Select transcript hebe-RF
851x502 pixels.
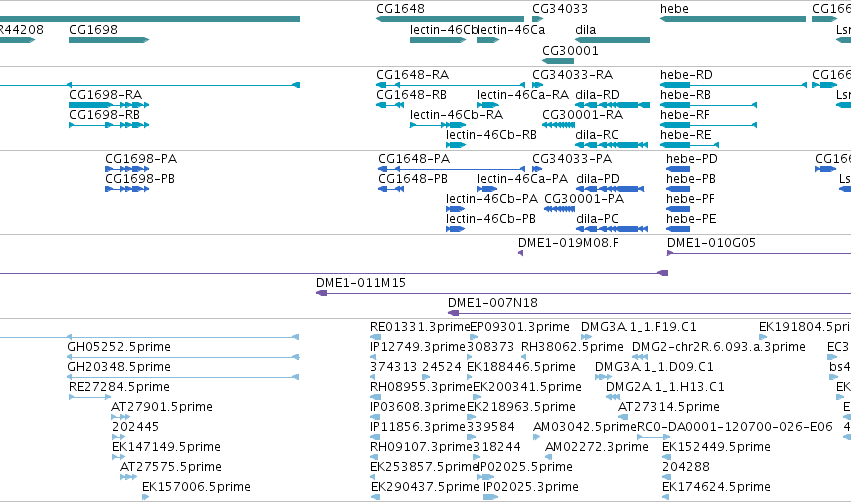pyautogui.click(x=684, y=115)
